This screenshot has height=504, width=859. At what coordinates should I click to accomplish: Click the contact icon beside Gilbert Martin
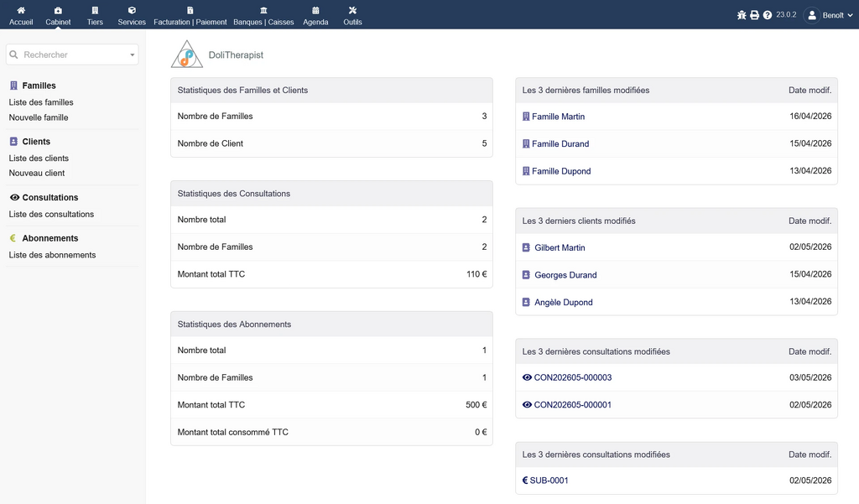(526, 247)
